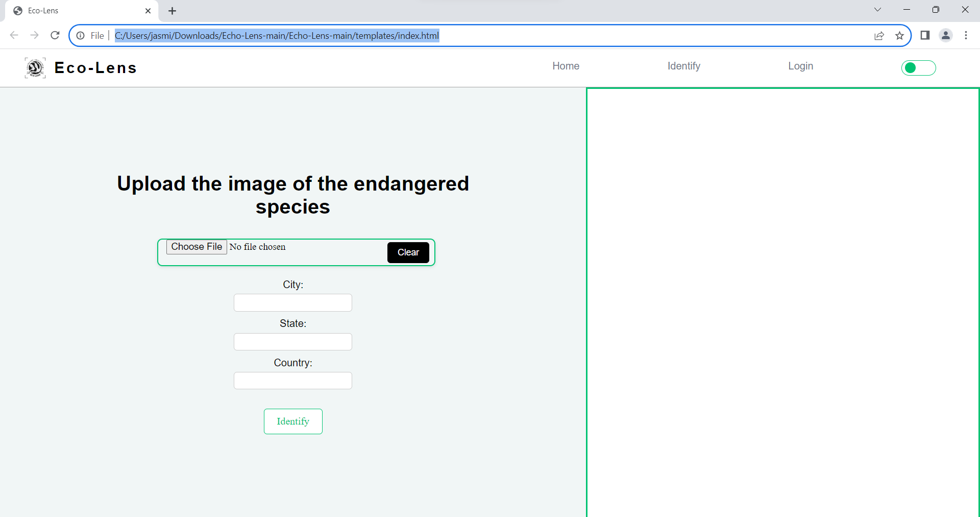Close the Eco-Lens browser tab

pos(148,11)
